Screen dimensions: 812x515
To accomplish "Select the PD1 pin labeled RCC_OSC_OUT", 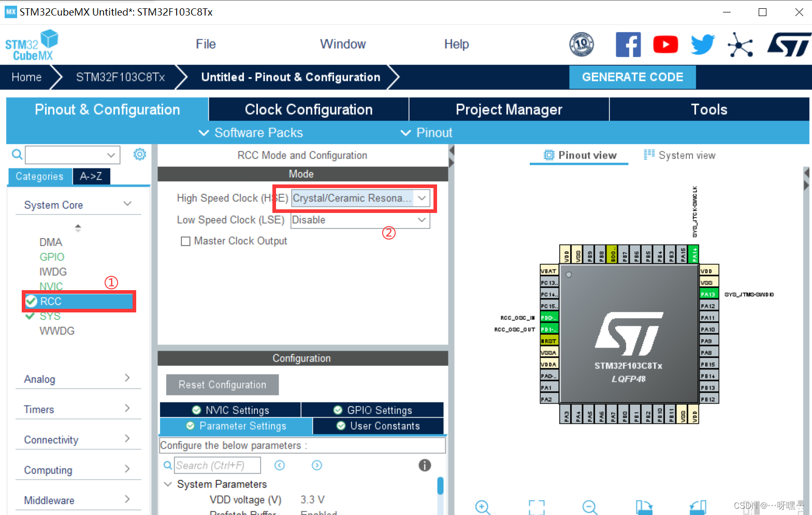I will click(x=549, y=330).
